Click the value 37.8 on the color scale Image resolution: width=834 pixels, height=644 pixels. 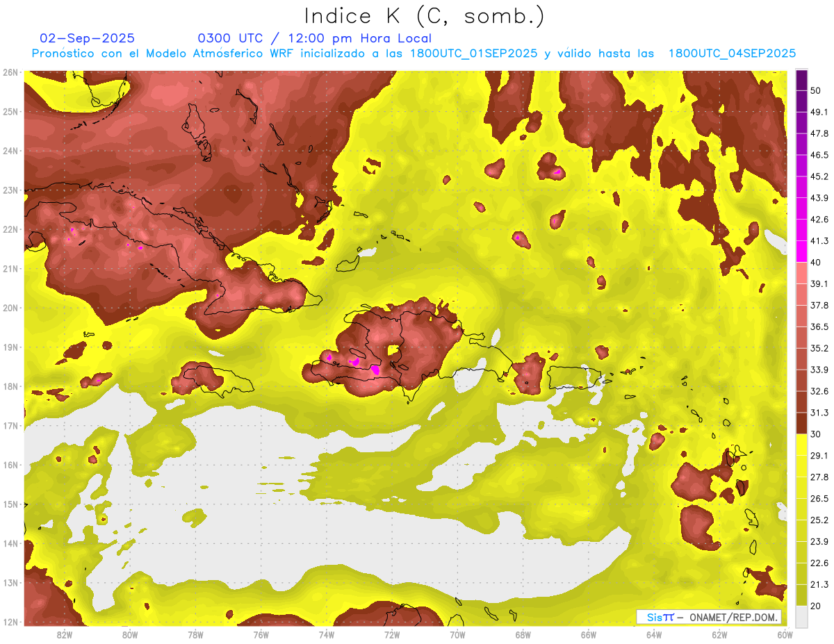[819, 305]
